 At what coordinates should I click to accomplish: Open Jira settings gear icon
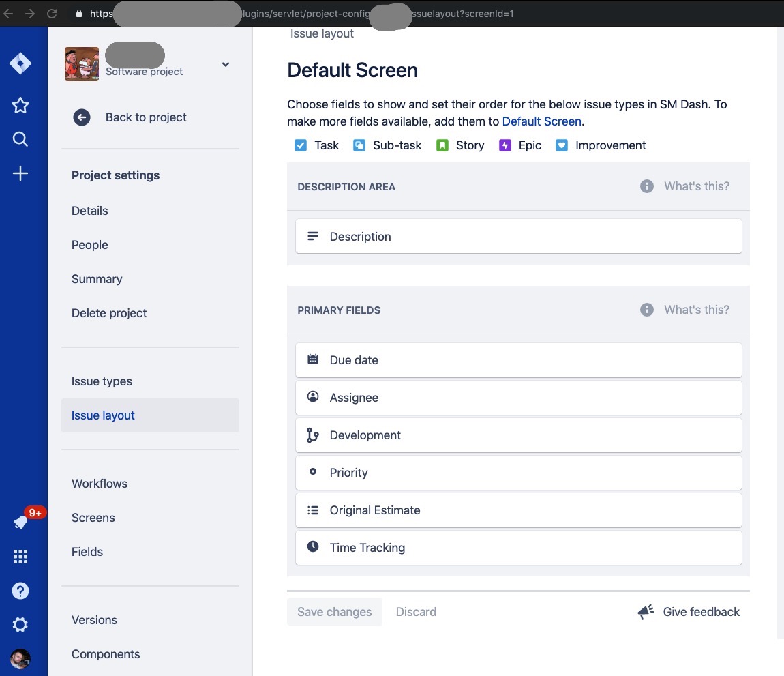[20, 624]
